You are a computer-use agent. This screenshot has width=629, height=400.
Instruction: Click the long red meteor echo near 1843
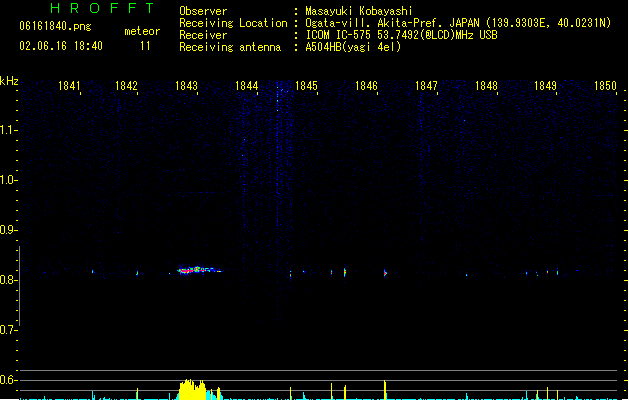point(199,270)
